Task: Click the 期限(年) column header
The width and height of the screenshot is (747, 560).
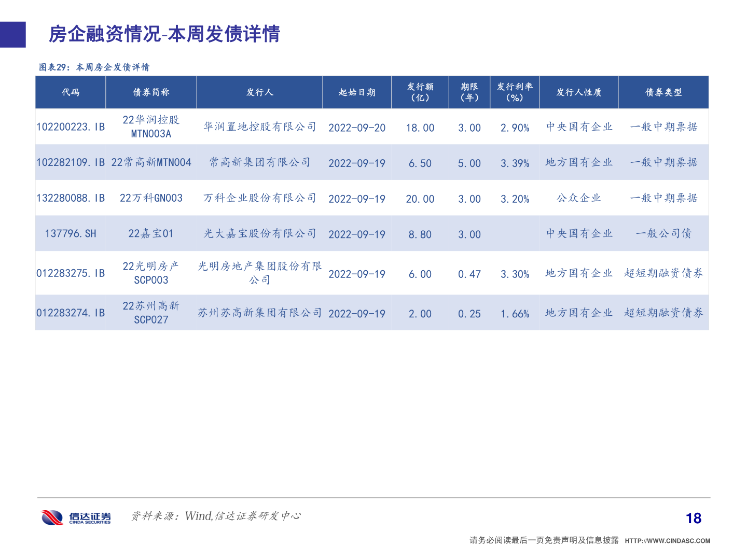Action: [469, 92]
